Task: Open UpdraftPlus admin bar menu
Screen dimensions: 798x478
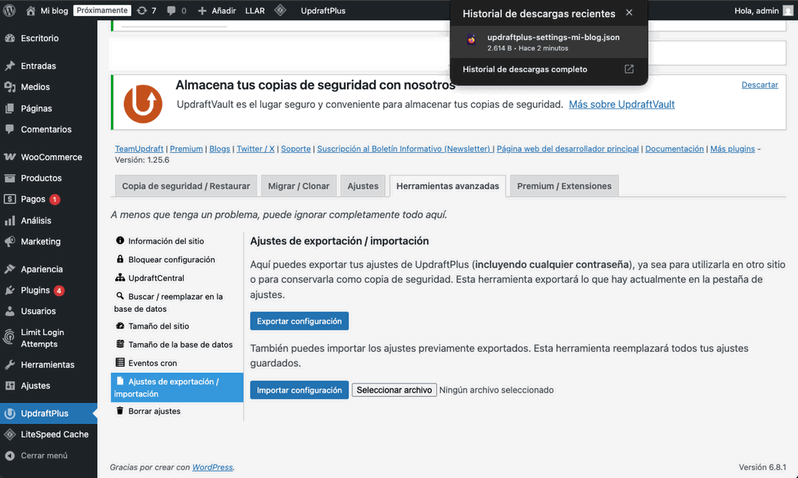Action: (323, 10)
